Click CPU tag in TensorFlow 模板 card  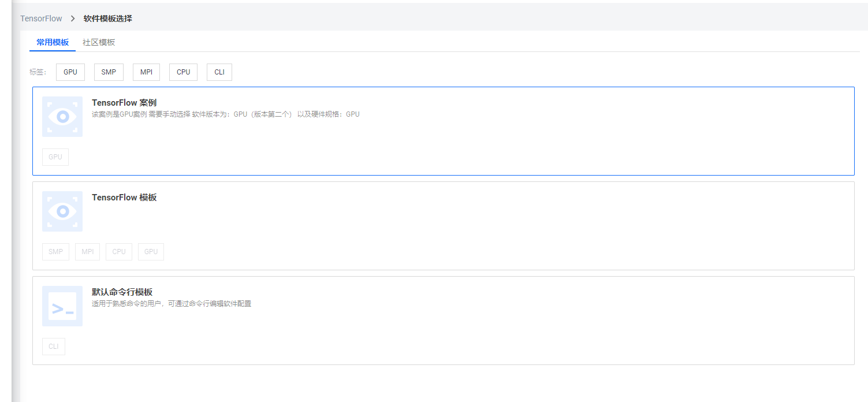click(119, 252)
